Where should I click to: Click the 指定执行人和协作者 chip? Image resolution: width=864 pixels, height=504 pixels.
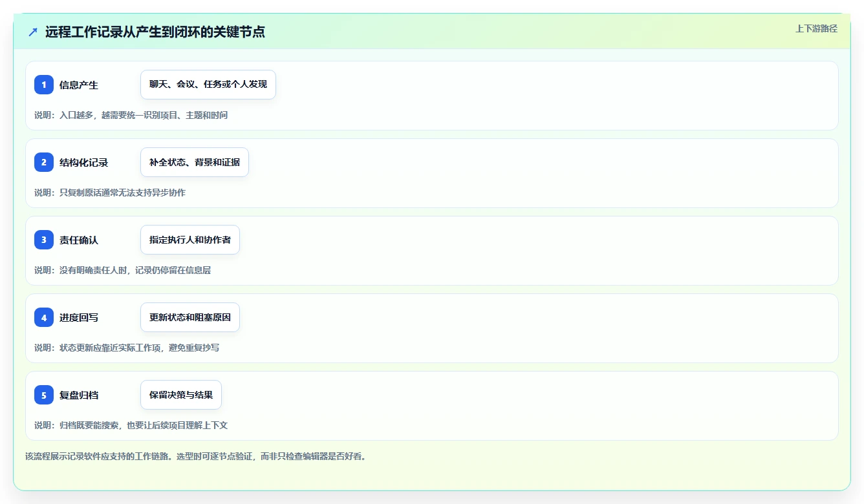coord(190,240)
